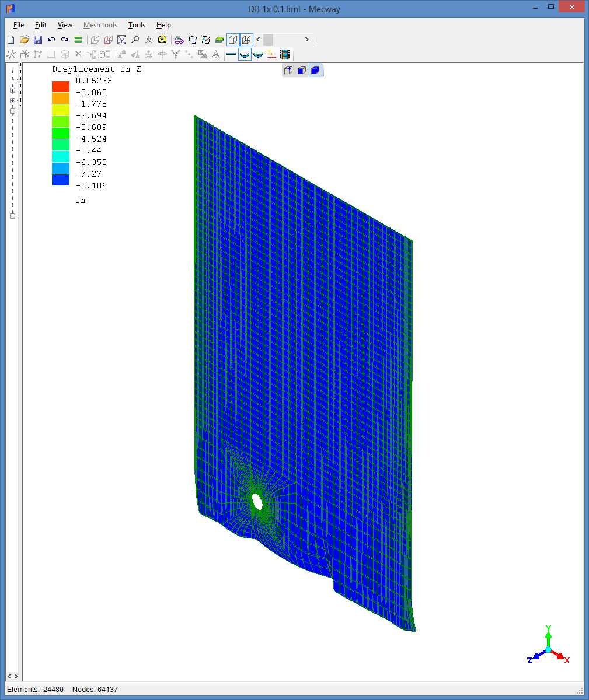Click the red legend color swatch

pos(61,86)
